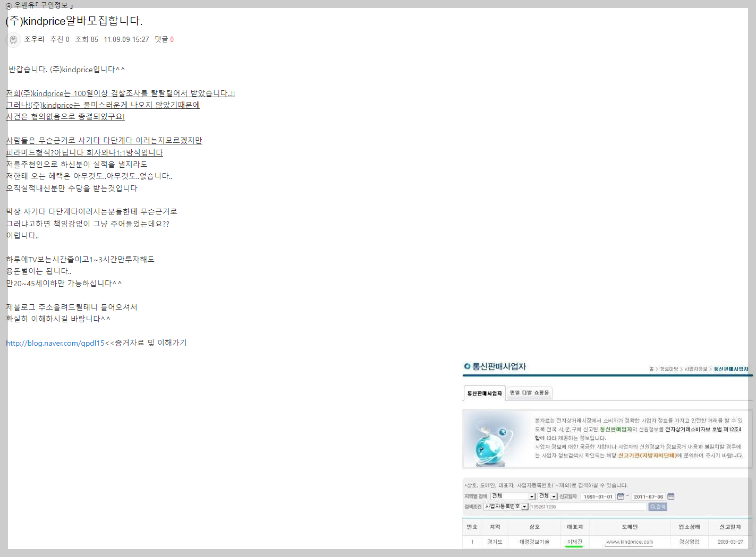This screenshot has height=557, width=756.
Task: Click the green highlighted 통신판매업자 text
Action: (x=616, y=430)
